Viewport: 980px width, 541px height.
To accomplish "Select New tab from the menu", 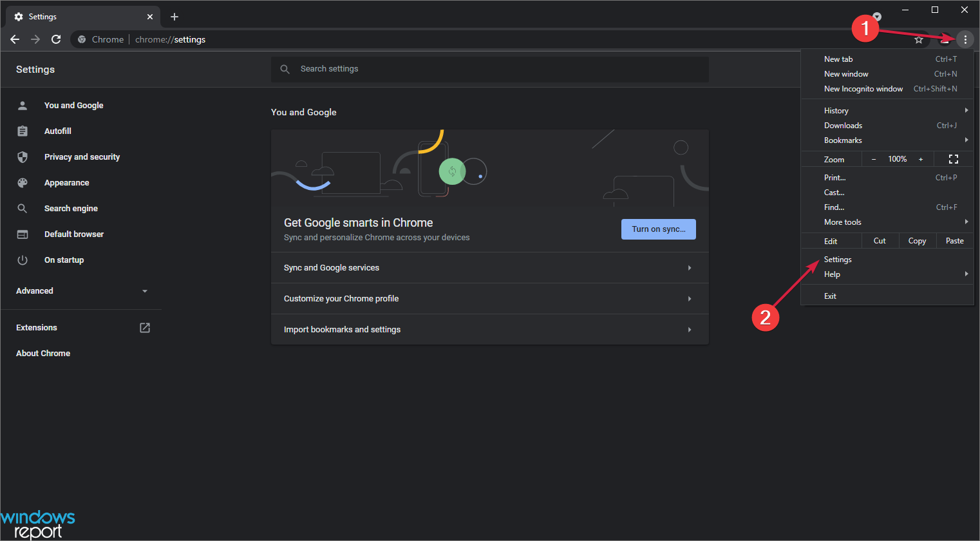I will [x=887, y=59].
